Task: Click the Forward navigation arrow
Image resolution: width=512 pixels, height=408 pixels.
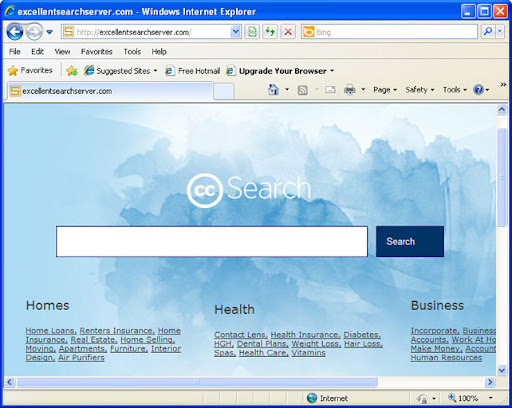Action: 34,32
